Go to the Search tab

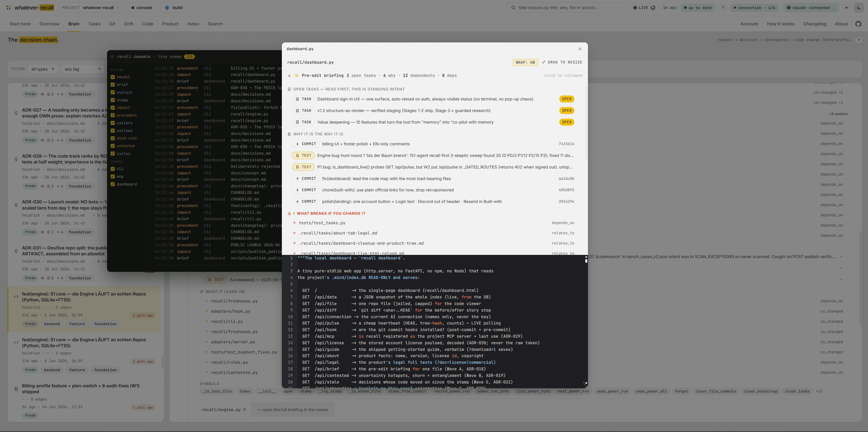[x=215, y=24]
